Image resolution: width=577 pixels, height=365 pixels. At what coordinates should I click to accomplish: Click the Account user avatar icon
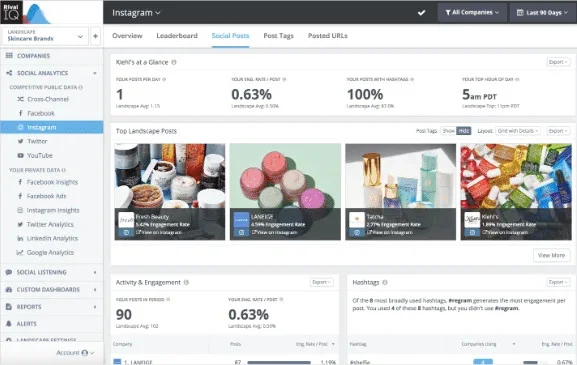pos(85,353)
